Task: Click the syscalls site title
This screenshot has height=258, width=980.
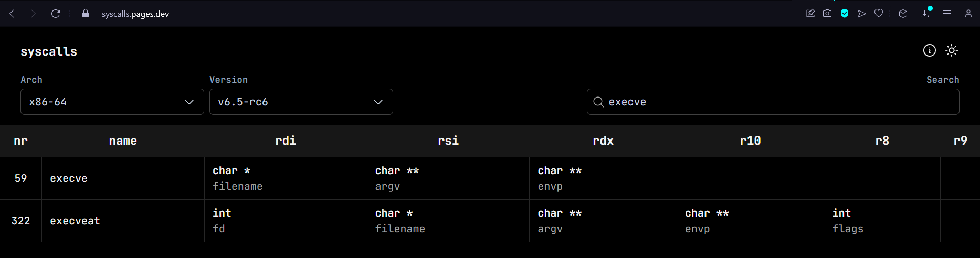Action: (x=49, y=51)
